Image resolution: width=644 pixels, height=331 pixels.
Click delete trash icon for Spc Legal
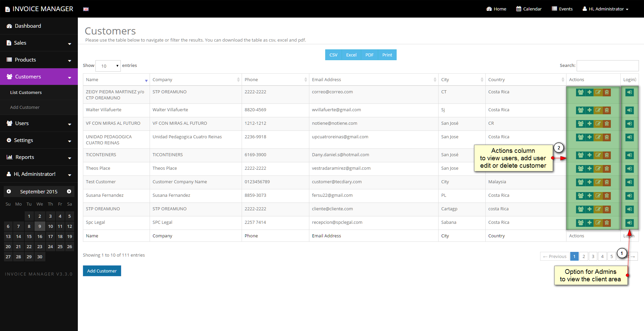tap(607, 222)
